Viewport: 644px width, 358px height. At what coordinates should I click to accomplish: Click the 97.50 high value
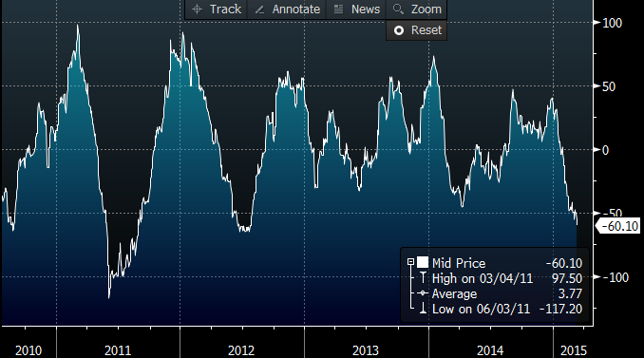(567, 279)
